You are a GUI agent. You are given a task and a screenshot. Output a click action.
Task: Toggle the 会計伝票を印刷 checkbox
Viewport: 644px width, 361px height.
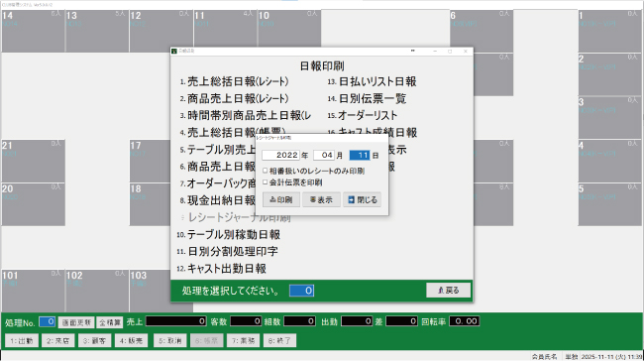[266, 182]
